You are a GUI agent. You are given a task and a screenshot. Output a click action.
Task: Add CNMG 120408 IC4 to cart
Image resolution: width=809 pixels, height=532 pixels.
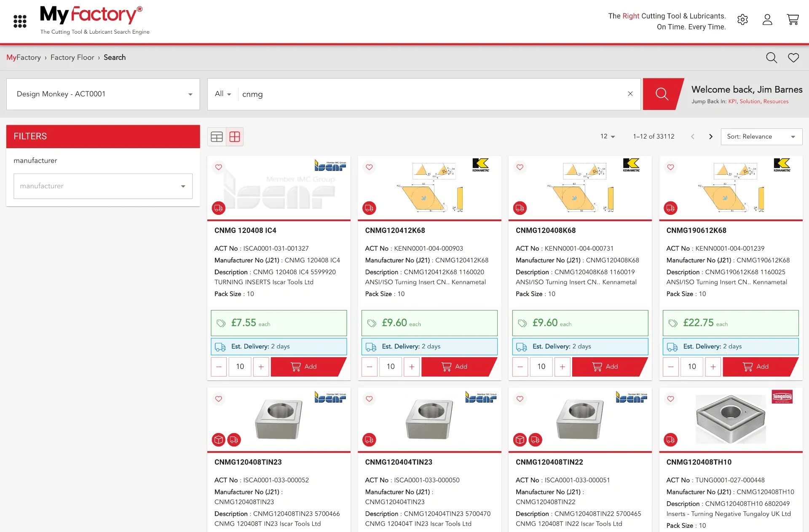[x=308, y=366]
